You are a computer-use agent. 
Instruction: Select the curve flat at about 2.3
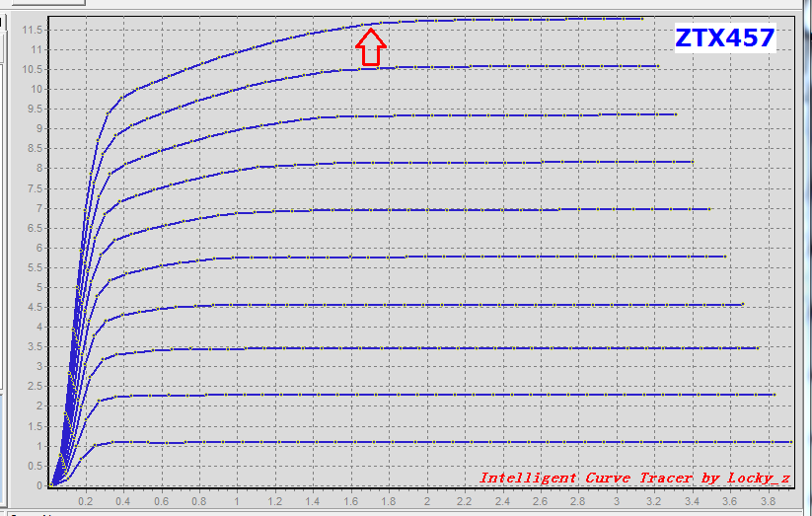[414, 395]
